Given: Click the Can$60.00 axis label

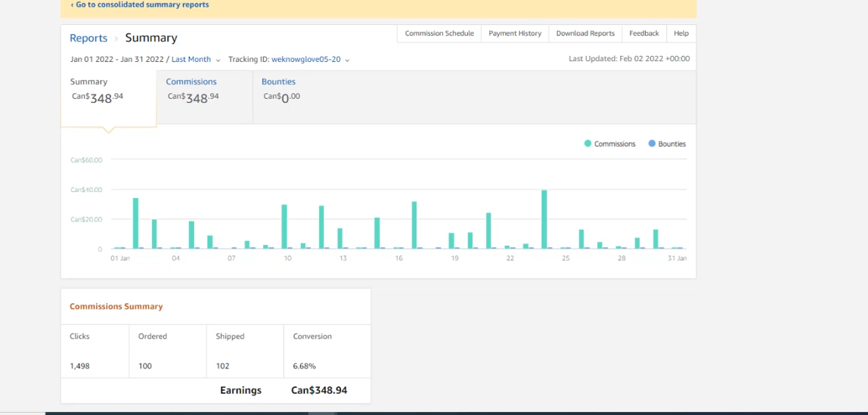Looking at the screenshot, I should coord(86,160).
